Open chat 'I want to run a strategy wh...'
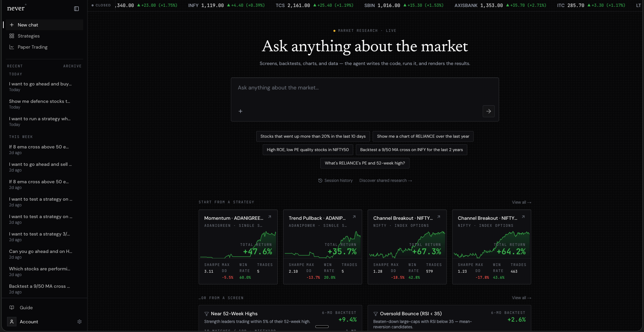The height and width of the screenshot is (332, 644). 44,121
